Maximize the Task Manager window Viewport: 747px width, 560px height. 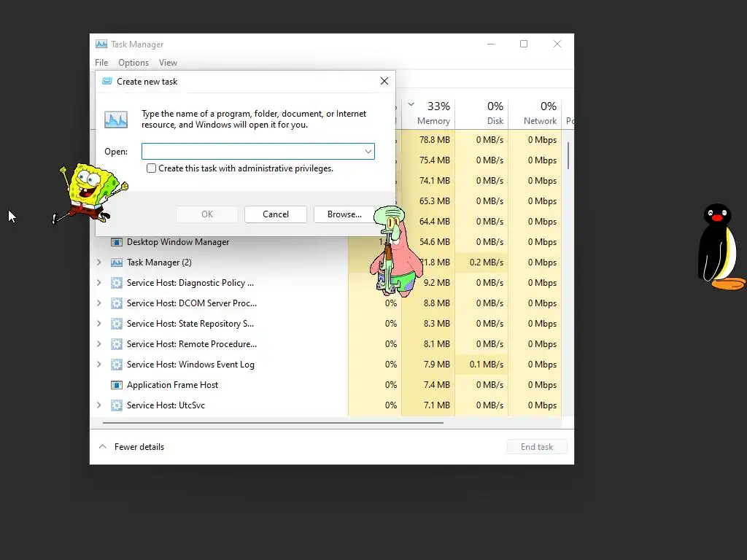(524, 44)
